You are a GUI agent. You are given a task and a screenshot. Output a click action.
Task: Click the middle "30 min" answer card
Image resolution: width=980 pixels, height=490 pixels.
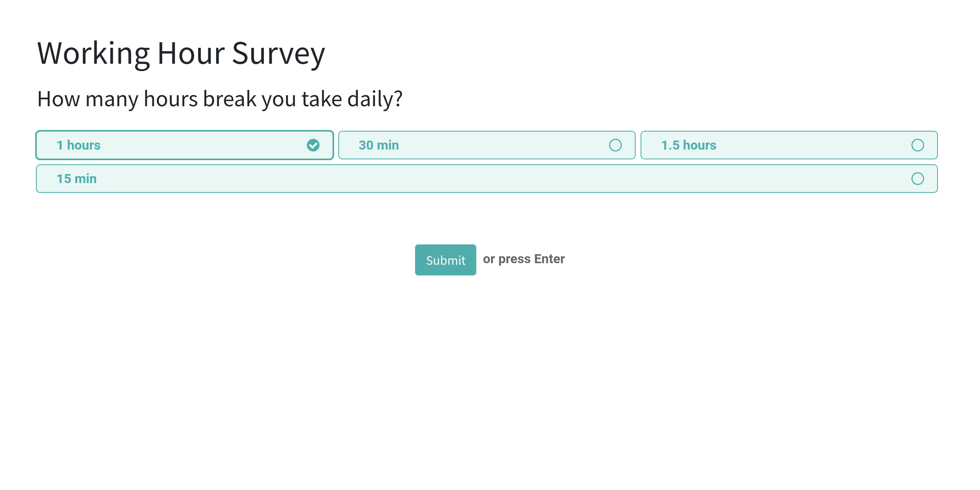click(x=486, y=145)
